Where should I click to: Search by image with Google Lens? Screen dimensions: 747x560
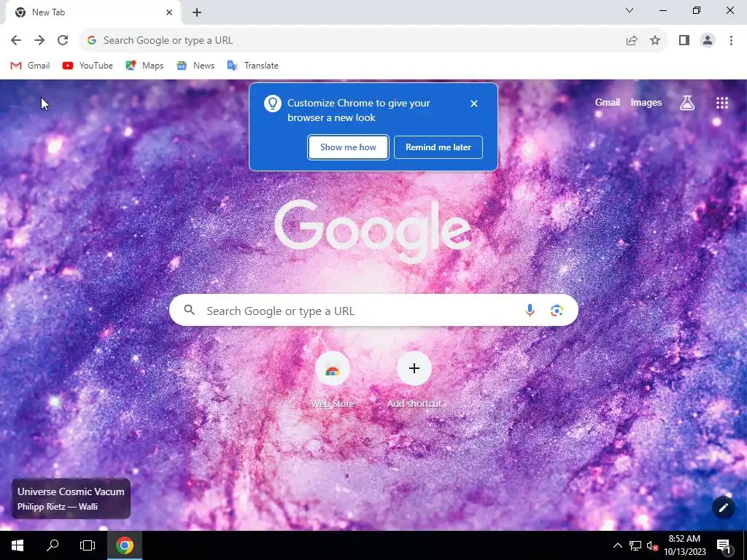tap(557, 311)
